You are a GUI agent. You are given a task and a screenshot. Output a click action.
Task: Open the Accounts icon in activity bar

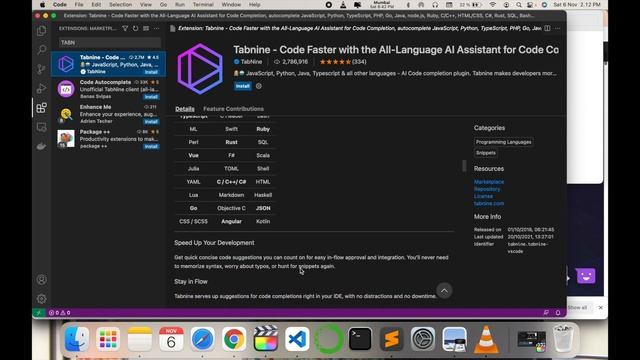pos(41,280)
